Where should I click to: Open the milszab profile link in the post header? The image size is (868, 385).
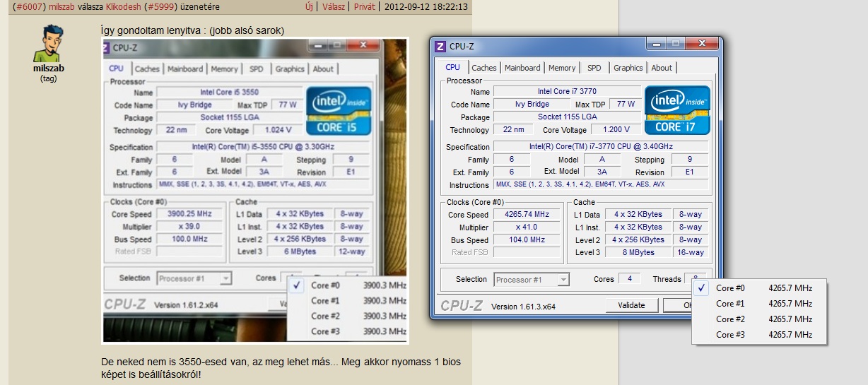click(62, 7)
